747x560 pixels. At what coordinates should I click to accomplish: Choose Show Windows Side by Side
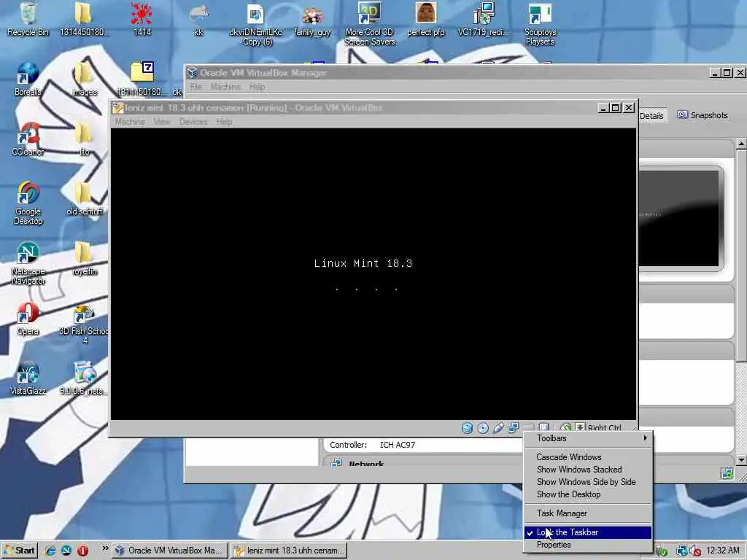pyautogui.click(x=588, y=482)
